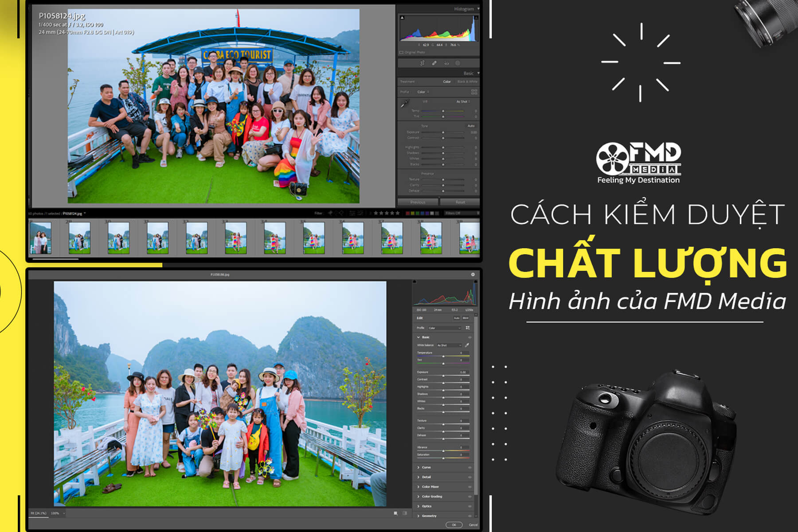This screenshot has height=532, width=798.
Task: Click the White Balance eyedropper icon
Action: tap(467, 345)
